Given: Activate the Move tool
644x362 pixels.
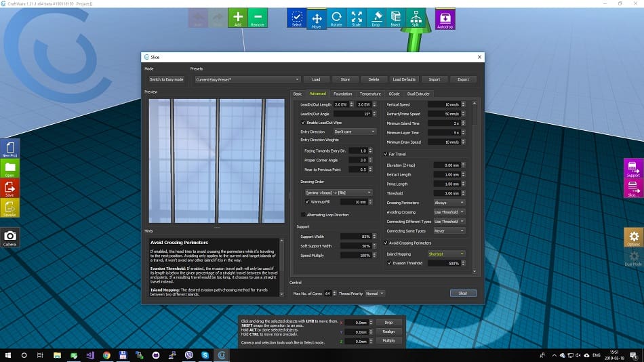Looking at the screenshot, I should click(x=317, y=18).
